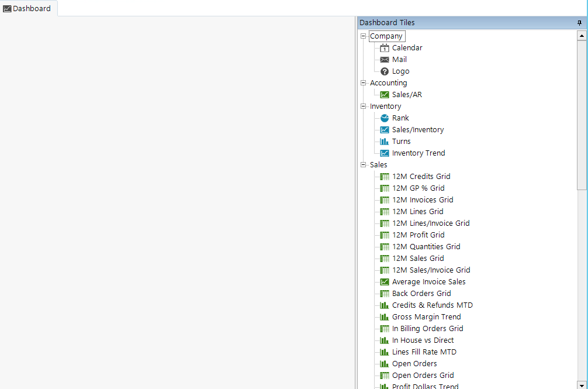
Task: Click the Logo question mark icon
Action: [384, 71]
